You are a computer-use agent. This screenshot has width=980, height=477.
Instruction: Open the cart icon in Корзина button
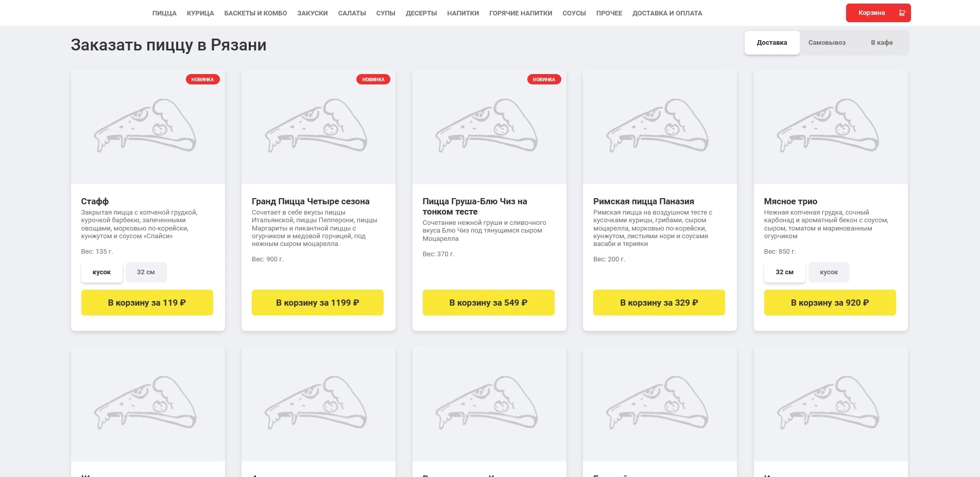902,13
